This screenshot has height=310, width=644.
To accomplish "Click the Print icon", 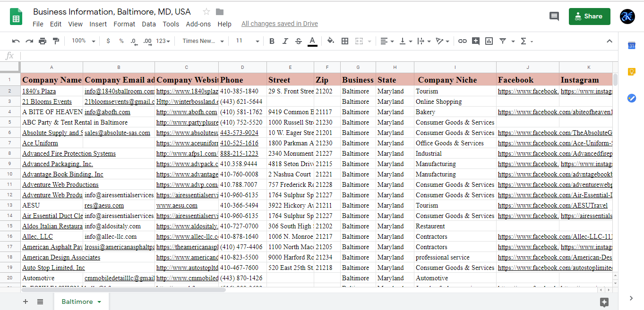I will 43,41.
